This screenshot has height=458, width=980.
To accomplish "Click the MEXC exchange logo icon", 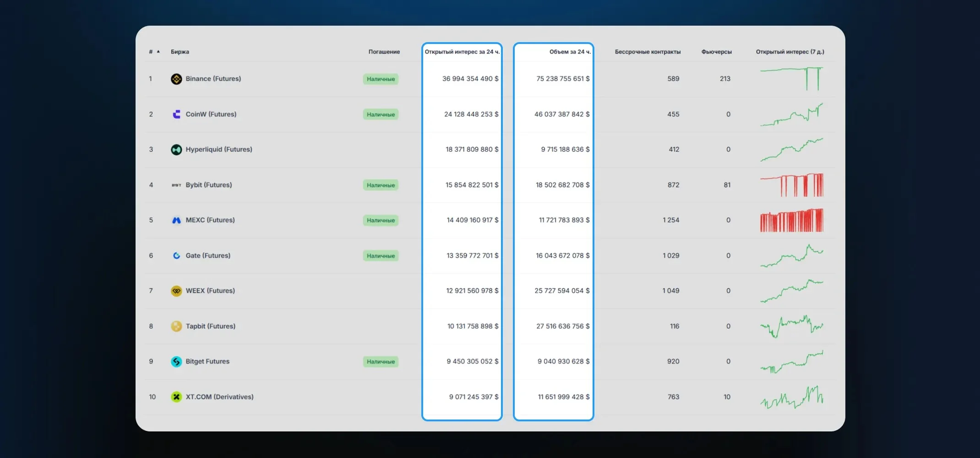I will click(x=176, y=220).
